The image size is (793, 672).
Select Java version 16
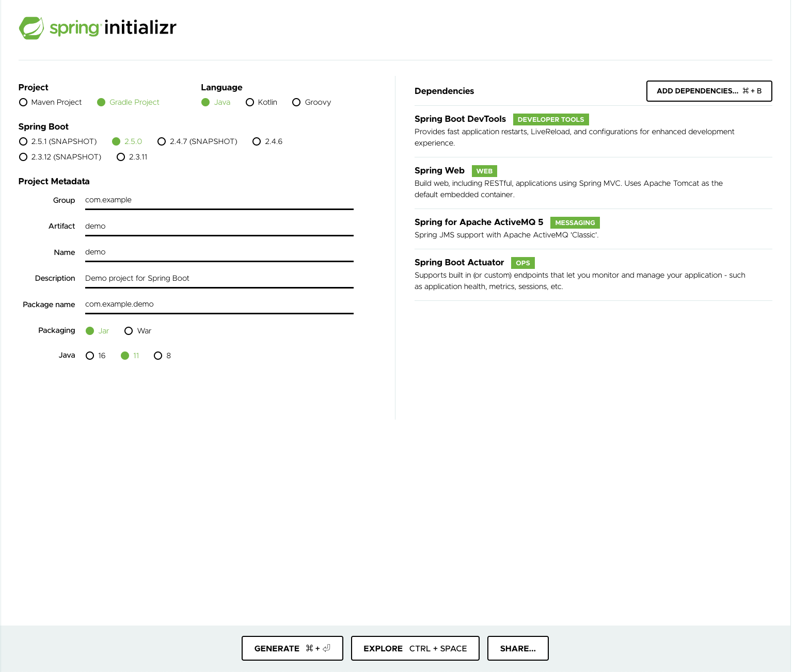click(x=96, y=356)
